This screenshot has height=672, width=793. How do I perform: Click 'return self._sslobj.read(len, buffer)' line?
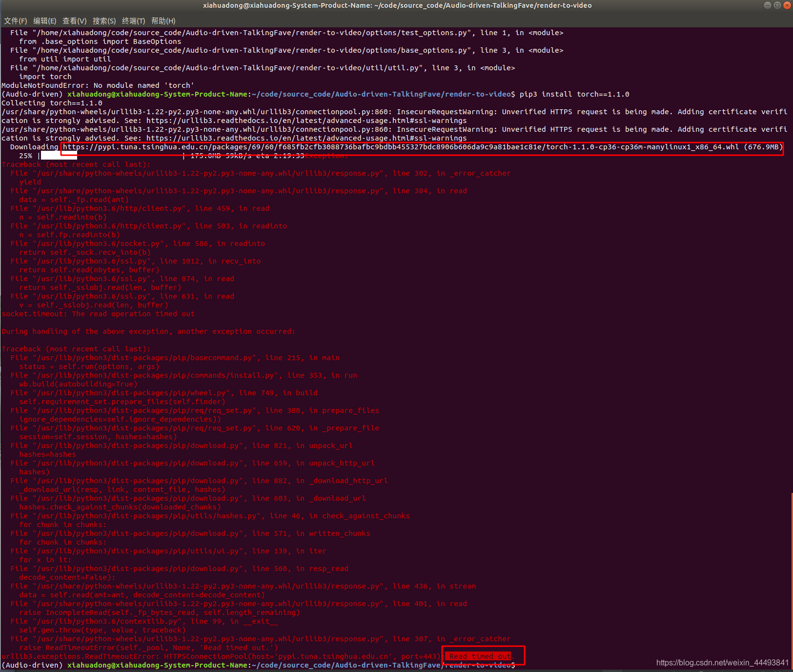pyautogui.click(x=100, y=287)
